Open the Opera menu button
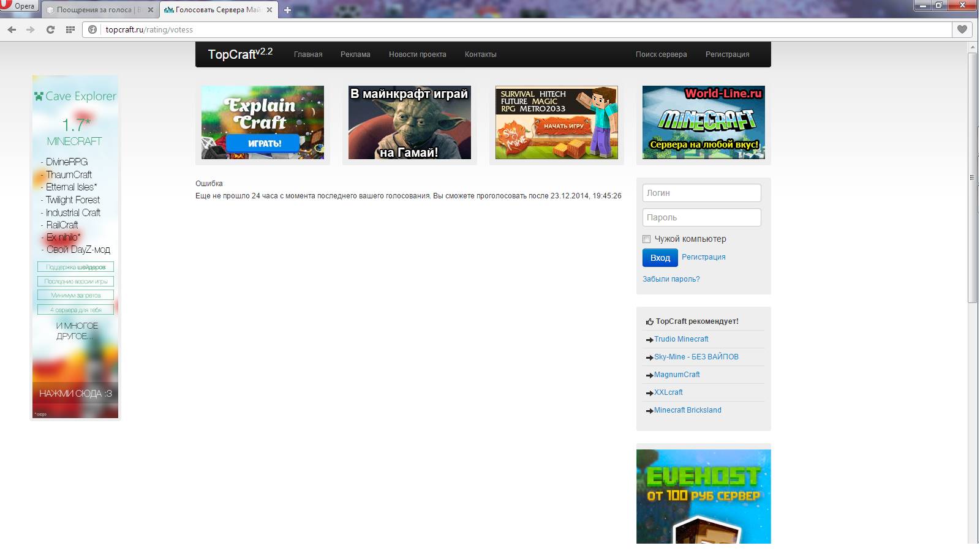 click(18, 6)
